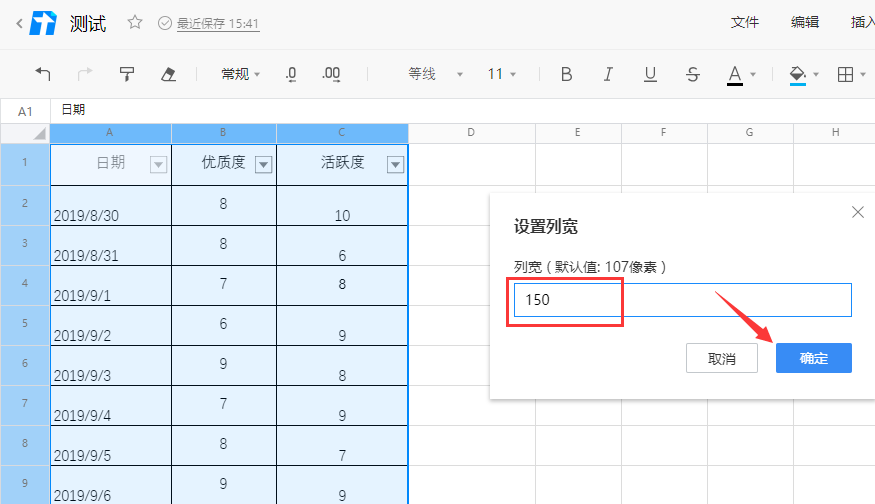Viewport: 875px width, 504px height.
Task: Open the 插入 menu
Action: (862, 22)
